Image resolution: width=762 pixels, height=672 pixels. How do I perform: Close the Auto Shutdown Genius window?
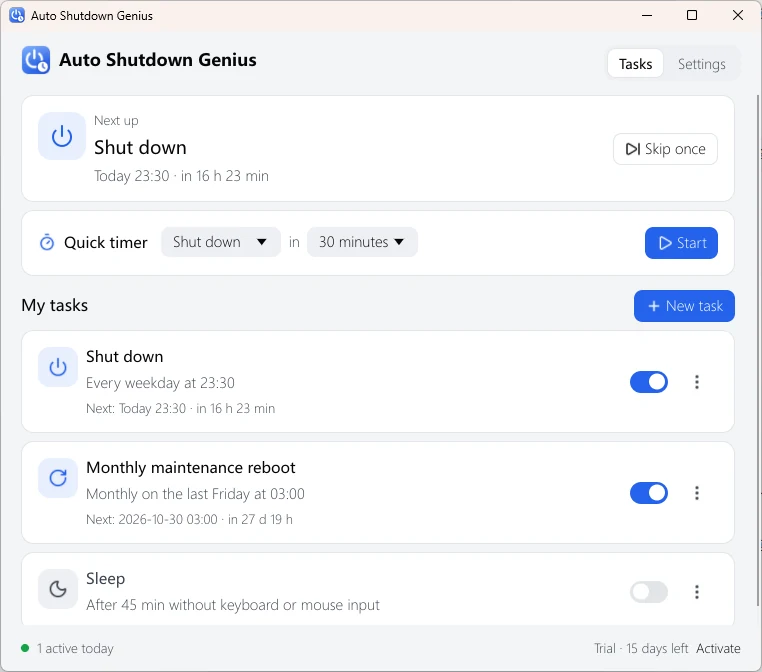click(x=737, y=16)
